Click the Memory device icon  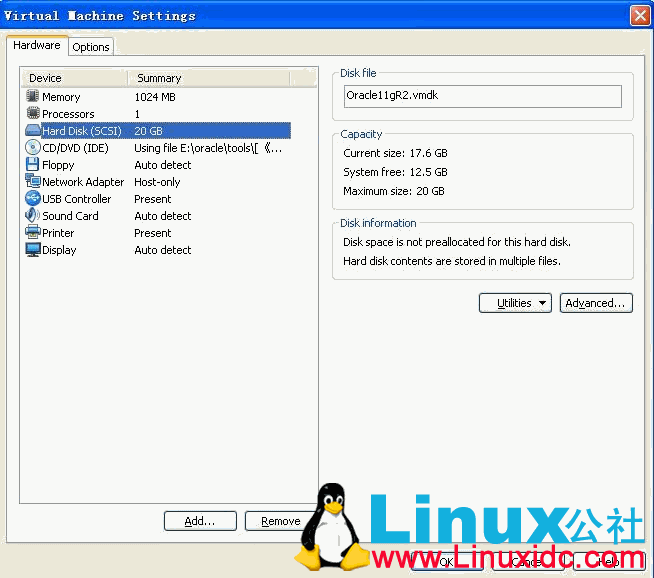click(x=33, y=97)
